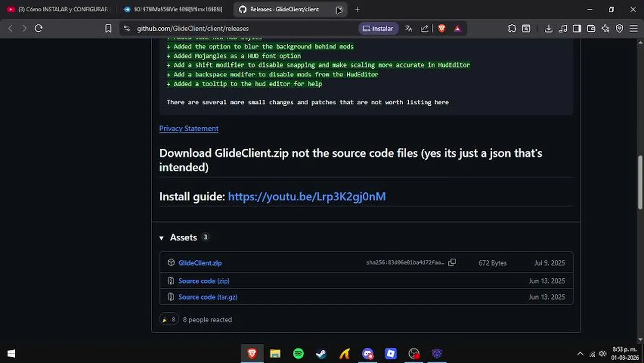Toggle the browser sidebar panel
The height and width of the screenshot is (363, 644).
577,29
